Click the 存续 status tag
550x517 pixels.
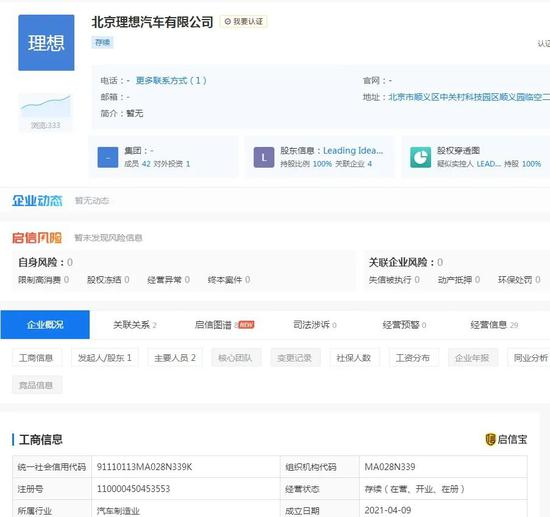(x=102, y=42)
